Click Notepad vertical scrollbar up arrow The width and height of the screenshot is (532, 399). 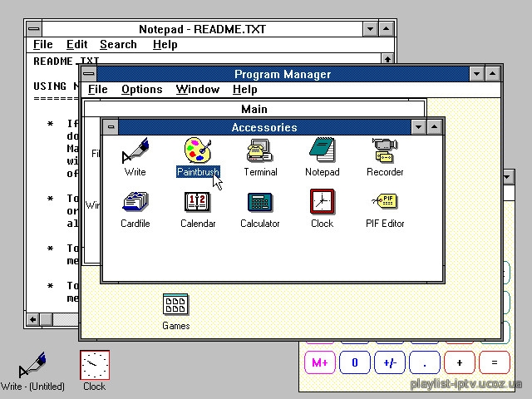pyautogui.click(x=387, y=58)
